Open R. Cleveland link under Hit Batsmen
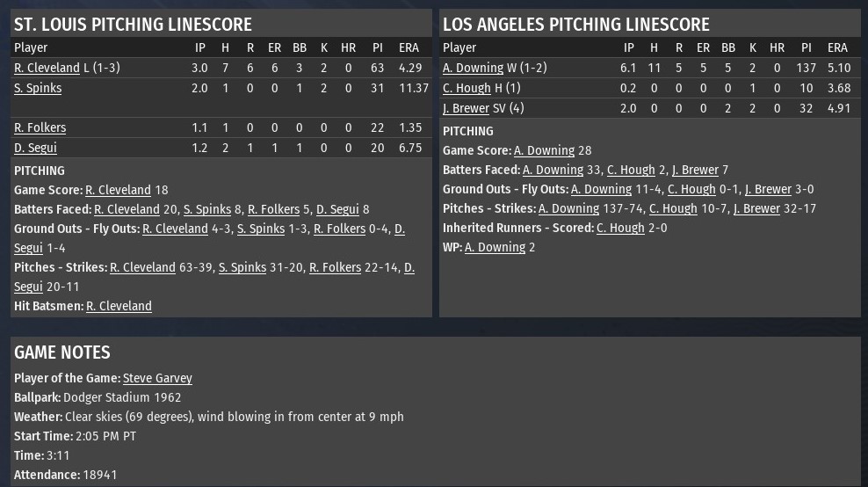The image size is (868, 487). click(119, 306)
